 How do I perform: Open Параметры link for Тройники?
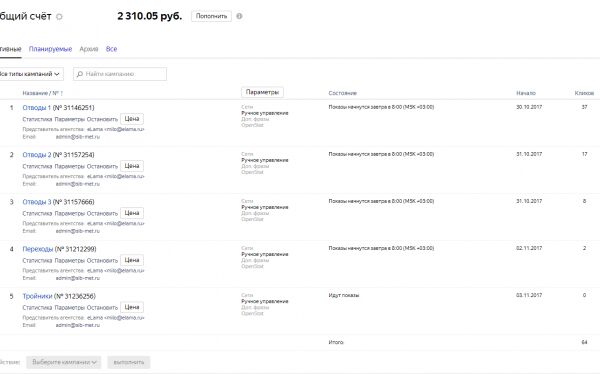point(70,307)
